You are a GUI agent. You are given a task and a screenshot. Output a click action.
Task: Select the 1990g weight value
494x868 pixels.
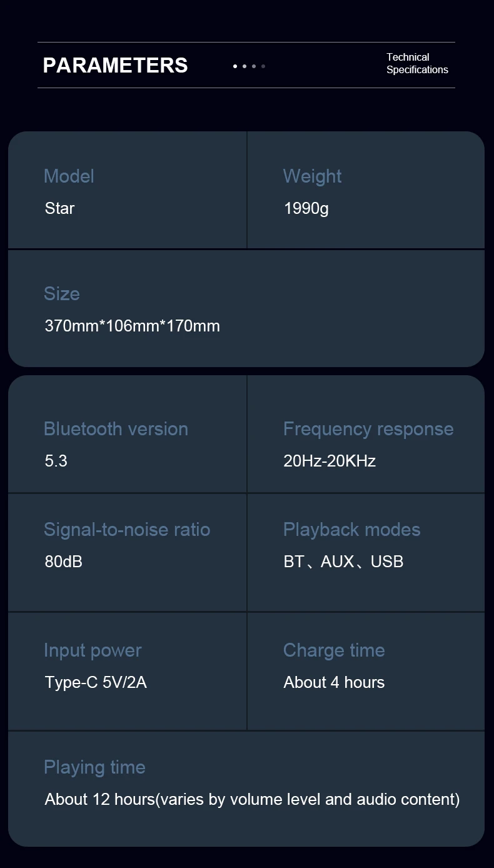click(306, 208)
